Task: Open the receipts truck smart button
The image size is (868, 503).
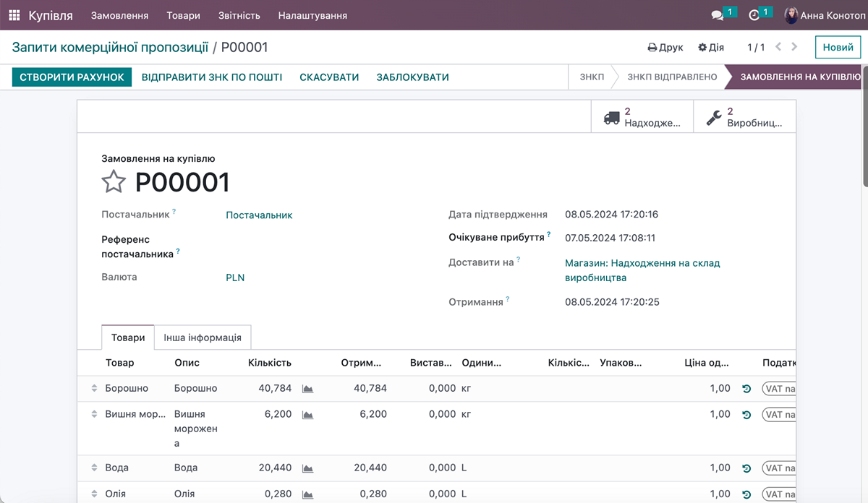Action: (642, 117)
